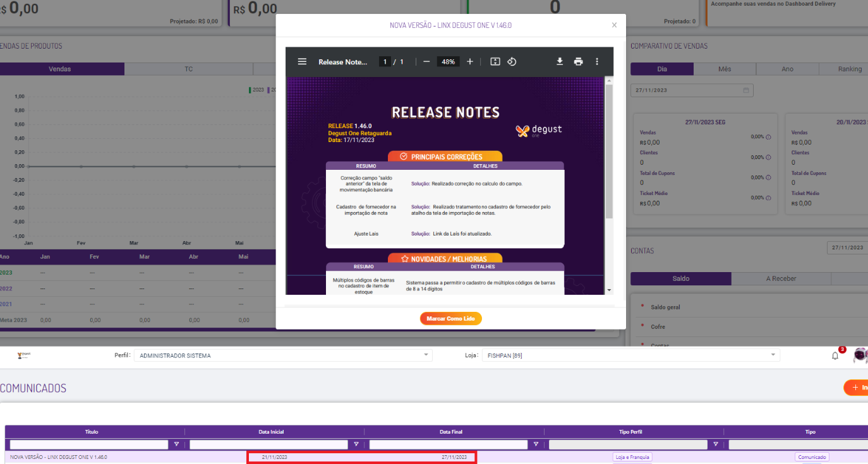The width and height of the screenshot is (868, 464).
Task: Open the Saldo tab in Contas
Action: (x=681, y=278)
